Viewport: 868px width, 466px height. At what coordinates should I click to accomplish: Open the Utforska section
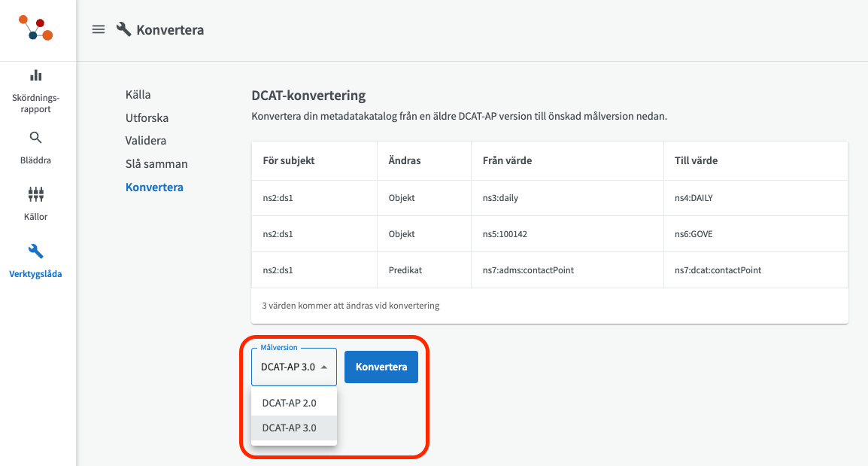[147, 118]
